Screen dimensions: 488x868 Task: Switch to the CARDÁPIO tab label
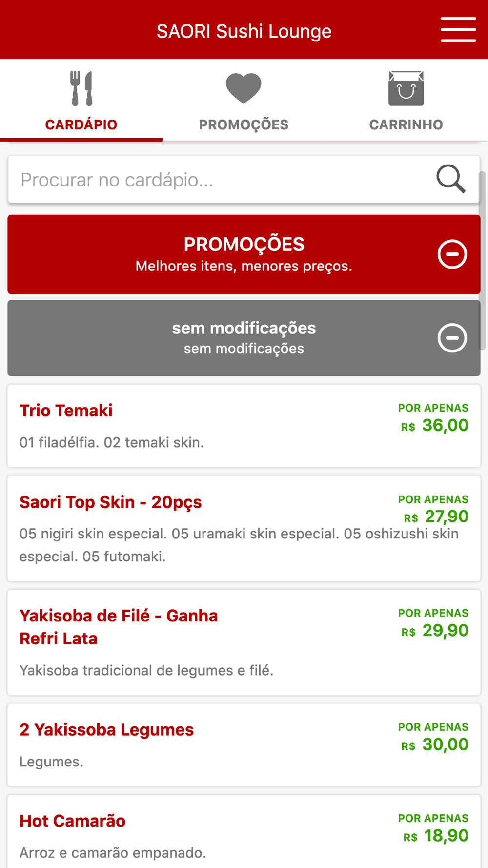(81, 124)
